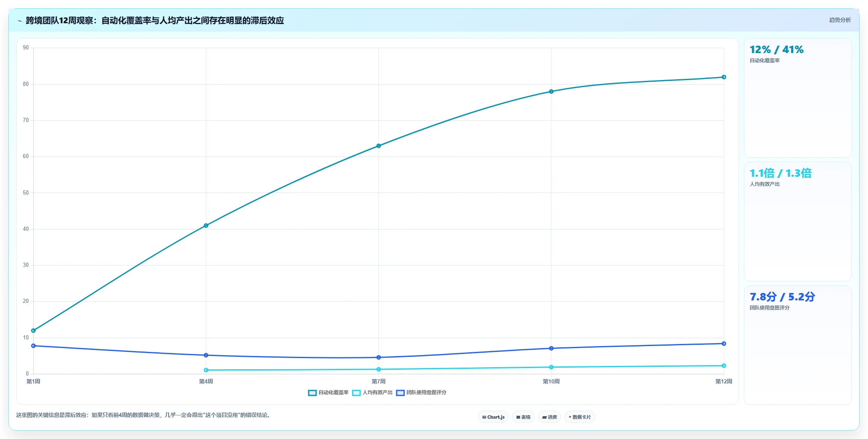Click 人均有效产出 label in stat card
This screenshot has width=868, height=439.
click(x=765, y=184)
